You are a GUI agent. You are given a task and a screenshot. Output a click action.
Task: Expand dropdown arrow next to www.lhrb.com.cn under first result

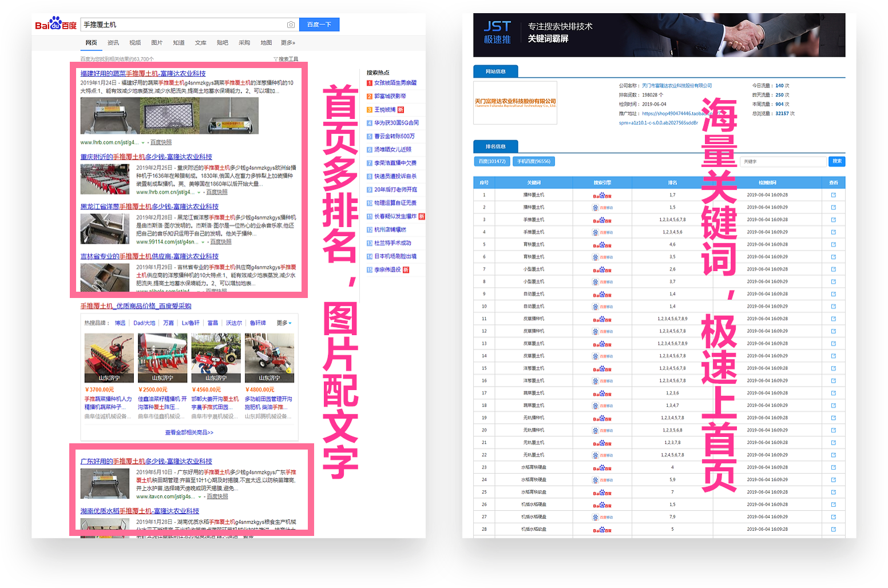142,142
